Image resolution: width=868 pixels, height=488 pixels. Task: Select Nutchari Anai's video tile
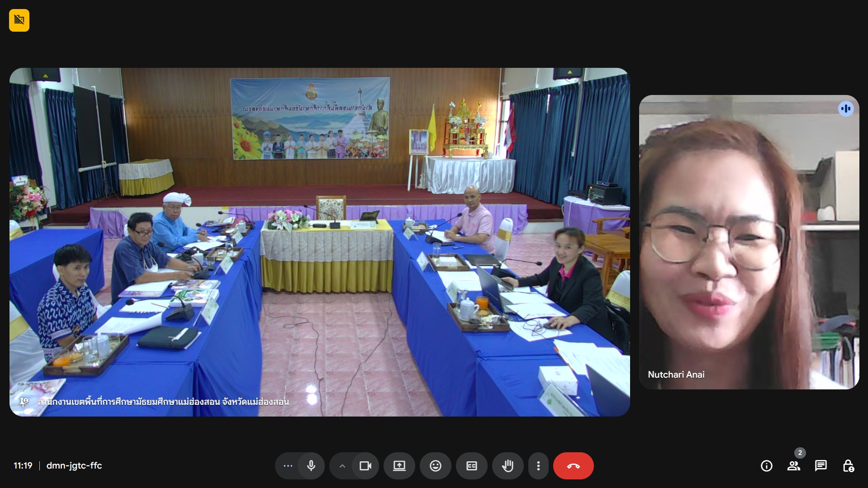(x=749, y=242)
